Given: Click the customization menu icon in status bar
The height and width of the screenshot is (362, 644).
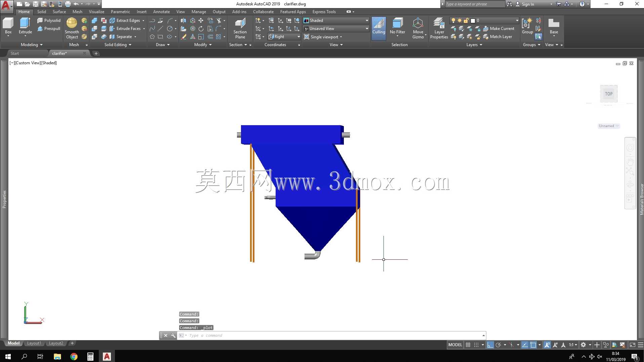Looking at the screenshot, I should point(640,345).
